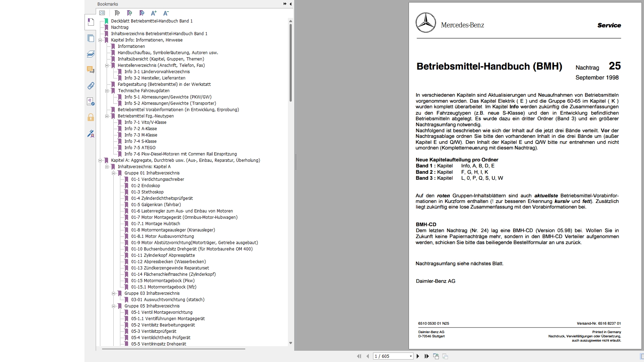Increase bookmark font size with A+
644x362 pixels.
(154, 13)
